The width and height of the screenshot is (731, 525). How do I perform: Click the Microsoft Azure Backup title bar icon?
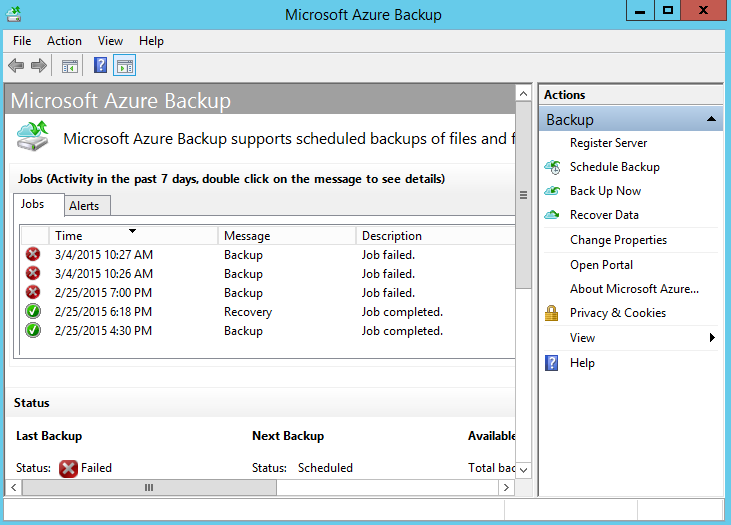tap(14, 14)
